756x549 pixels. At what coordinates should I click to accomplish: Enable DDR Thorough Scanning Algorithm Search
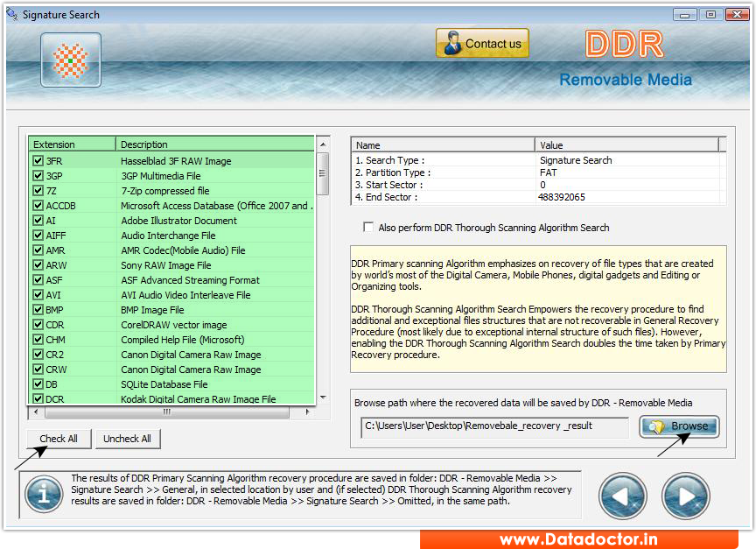pos(368,227)
